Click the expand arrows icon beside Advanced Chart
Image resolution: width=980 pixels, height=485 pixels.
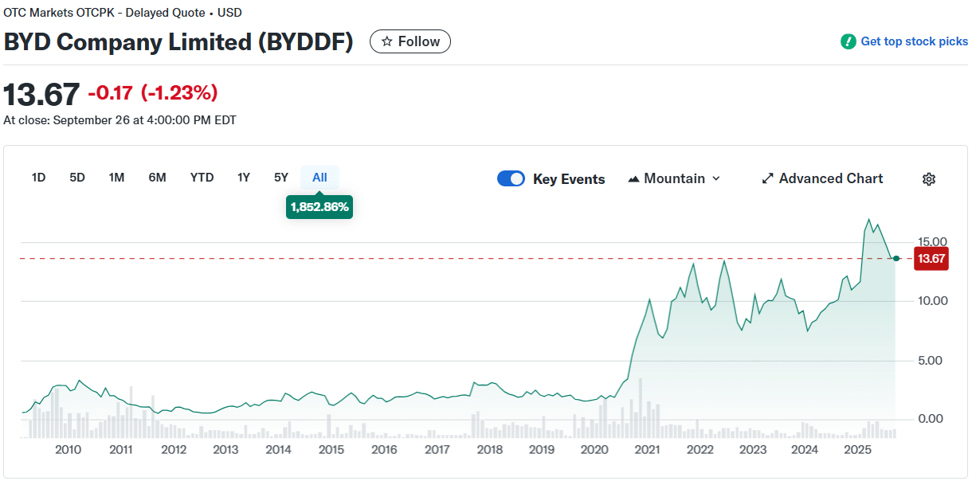(768, 179)
